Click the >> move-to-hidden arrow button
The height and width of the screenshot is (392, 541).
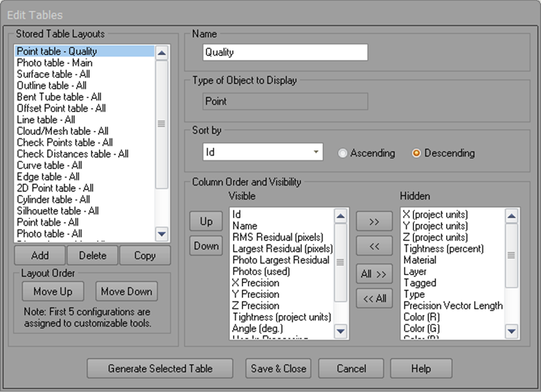click(374, 221)
